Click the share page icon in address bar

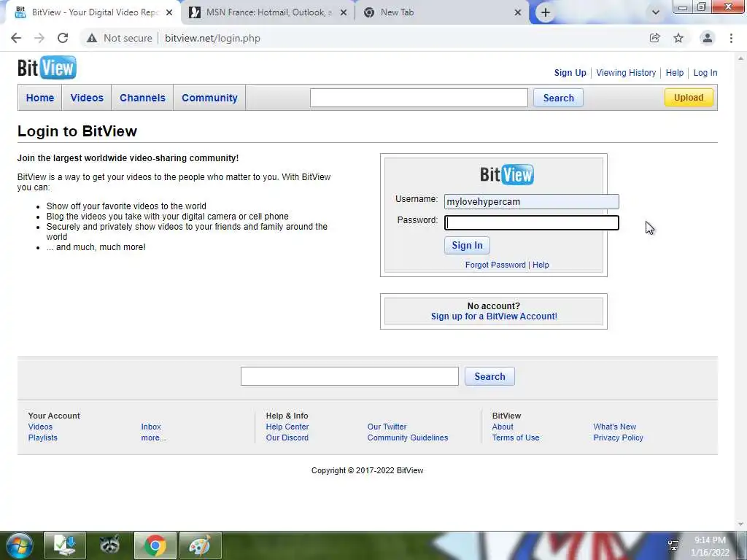pyautogui.click(x=654, y=38)
